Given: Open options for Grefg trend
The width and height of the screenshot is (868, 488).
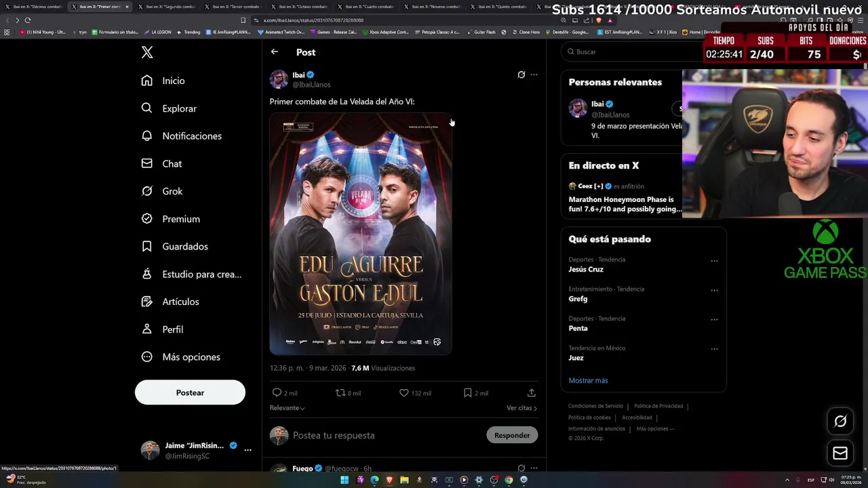Looking at the screenshot, I should (x=714, y=290).
